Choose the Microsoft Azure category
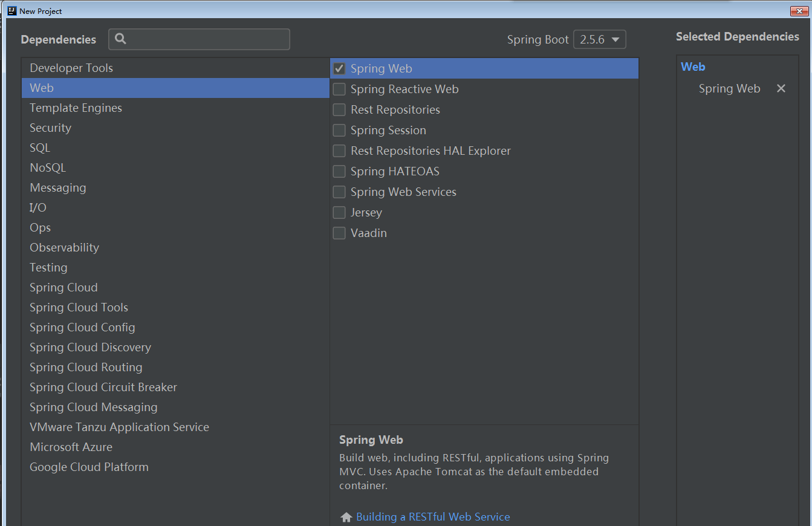812x526 pixels. click(x=175, y=447)
